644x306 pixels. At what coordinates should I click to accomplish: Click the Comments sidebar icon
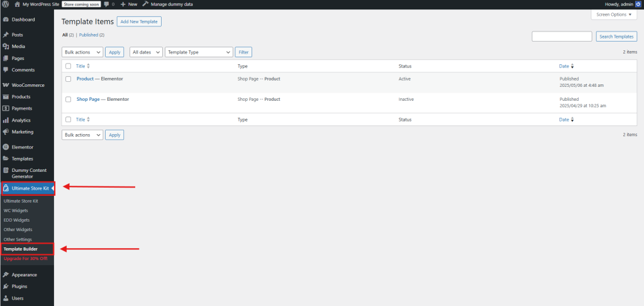[x=6, y=70]
